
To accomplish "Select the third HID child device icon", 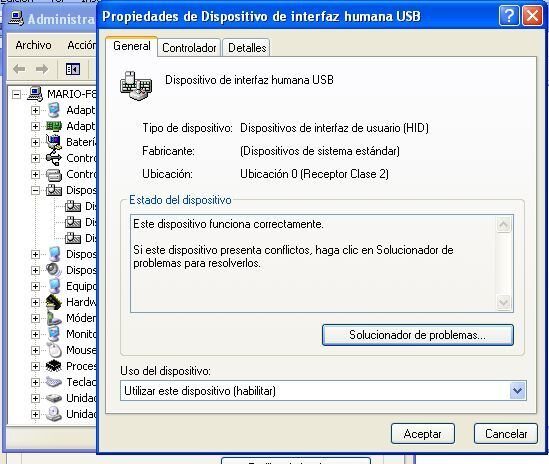I will coord(73,238).
